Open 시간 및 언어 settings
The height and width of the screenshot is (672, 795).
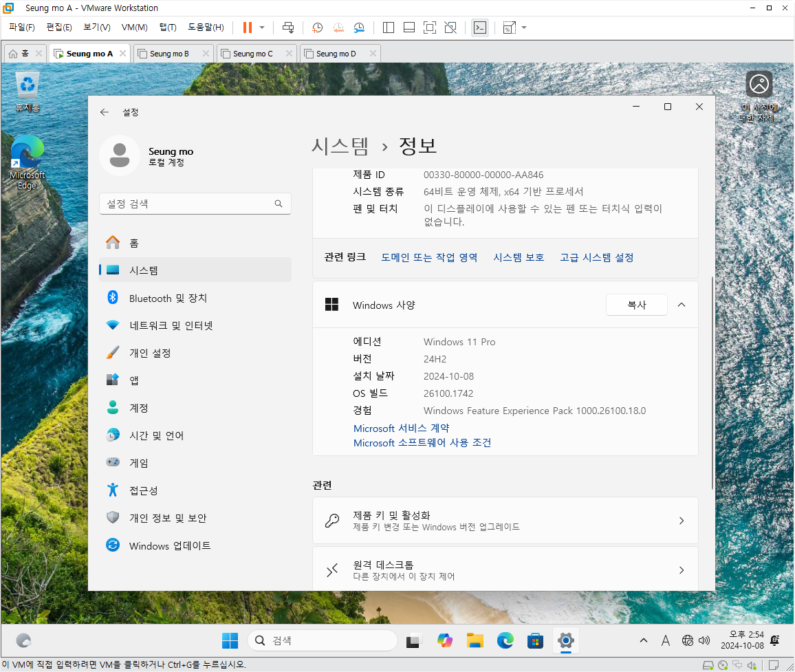coord(195,435)
